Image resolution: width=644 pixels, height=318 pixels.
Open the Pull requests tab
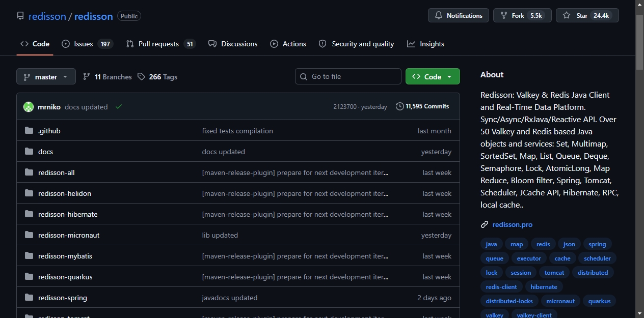[161, 44]
